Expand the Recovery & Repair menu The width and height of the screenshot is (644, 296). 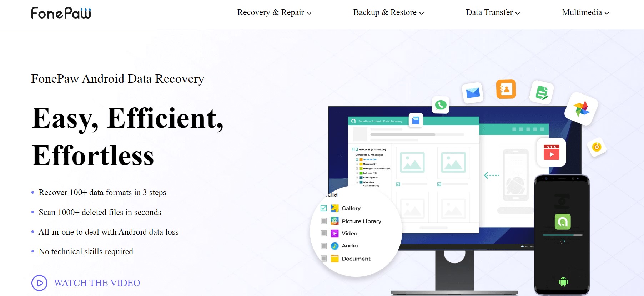pyautogui.click(x=274, y=12)
